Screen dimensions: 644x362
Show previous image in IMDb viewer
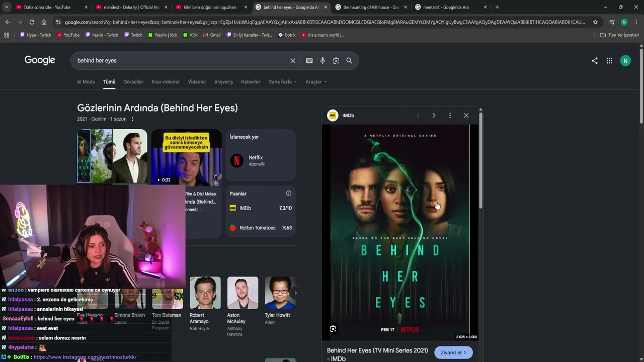click(x=418, y=116)
